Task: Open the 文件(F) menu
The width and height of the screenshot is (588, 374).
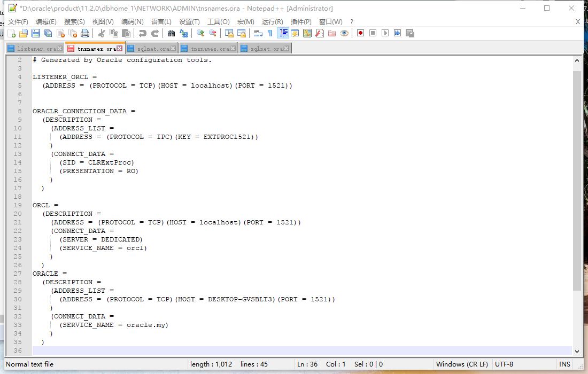Action: 18,22
